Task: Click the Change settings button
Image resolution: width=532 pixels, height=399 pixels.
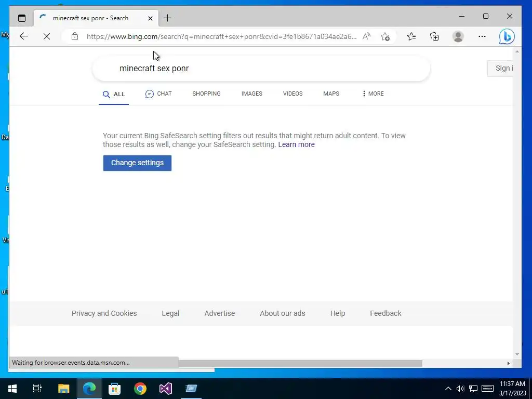Action: coord(137,163)
